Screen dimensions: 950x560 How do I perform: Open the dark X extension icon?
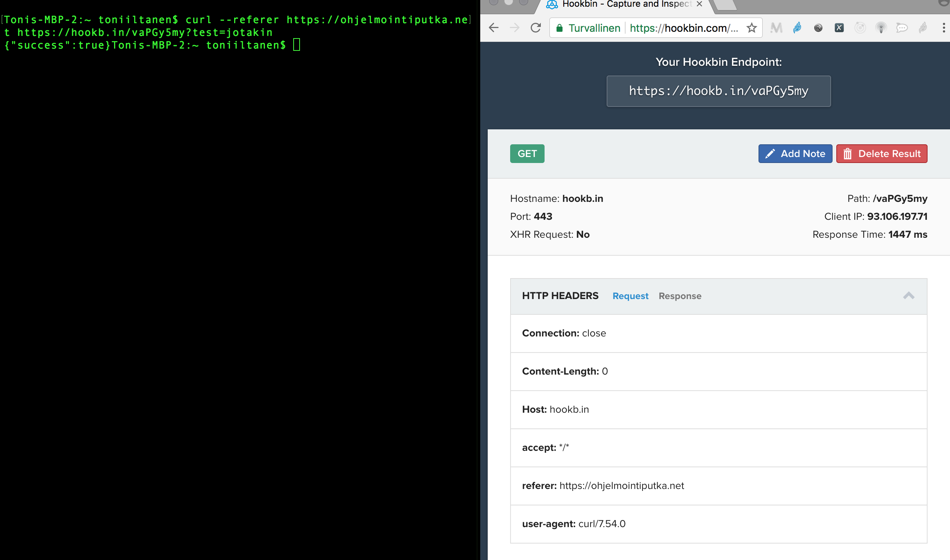click(839, 28)
